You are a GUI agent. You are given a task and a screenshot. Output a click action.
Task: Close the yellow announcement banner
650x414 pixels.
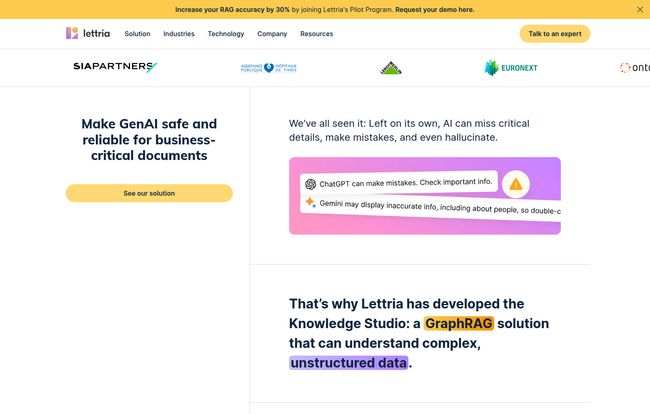(x=640, y=10)
